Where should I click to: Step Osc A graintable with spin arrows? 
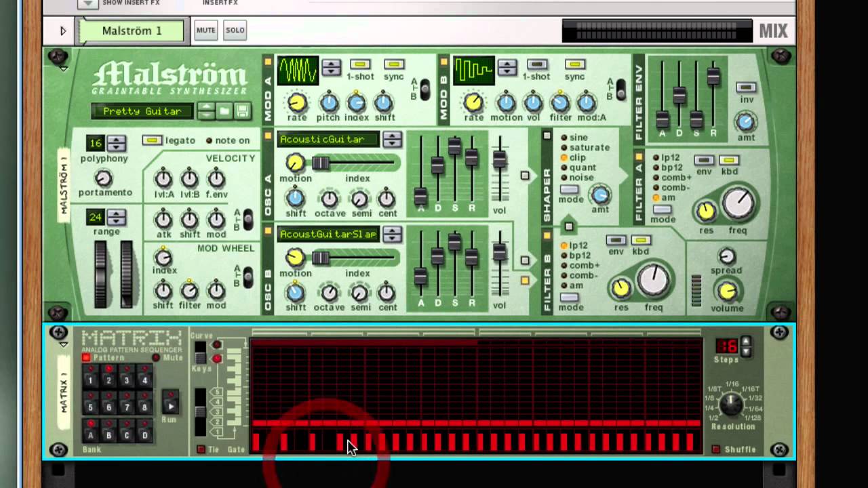click(392, 140)
